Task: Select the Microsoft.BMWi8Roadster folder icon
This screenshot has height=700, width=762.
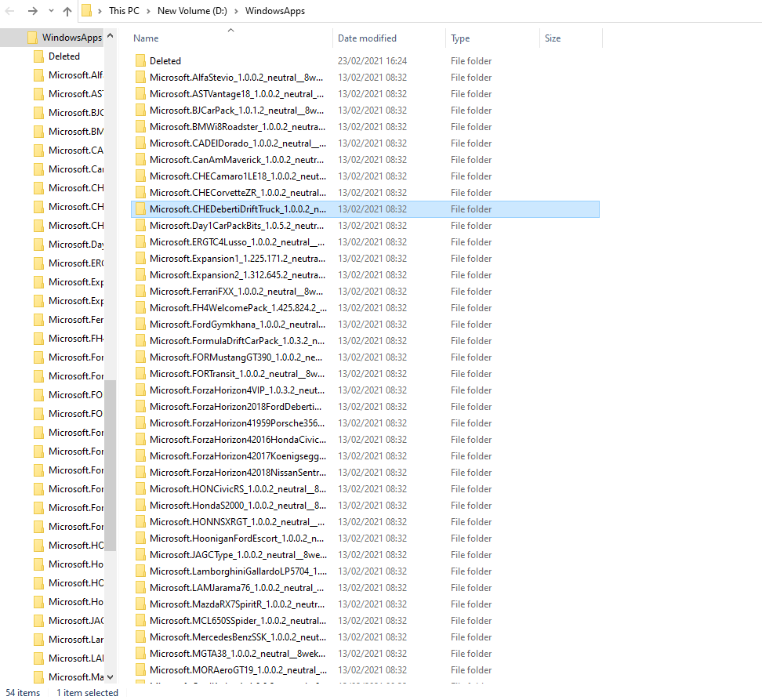Action: pyautogui.click(x=140, y=127)
